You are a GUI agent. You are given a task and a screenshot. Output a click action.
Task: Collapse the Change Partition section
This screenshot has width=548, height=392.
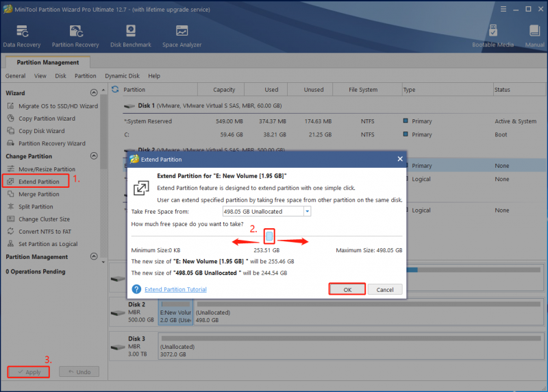[x=94, y=156]
